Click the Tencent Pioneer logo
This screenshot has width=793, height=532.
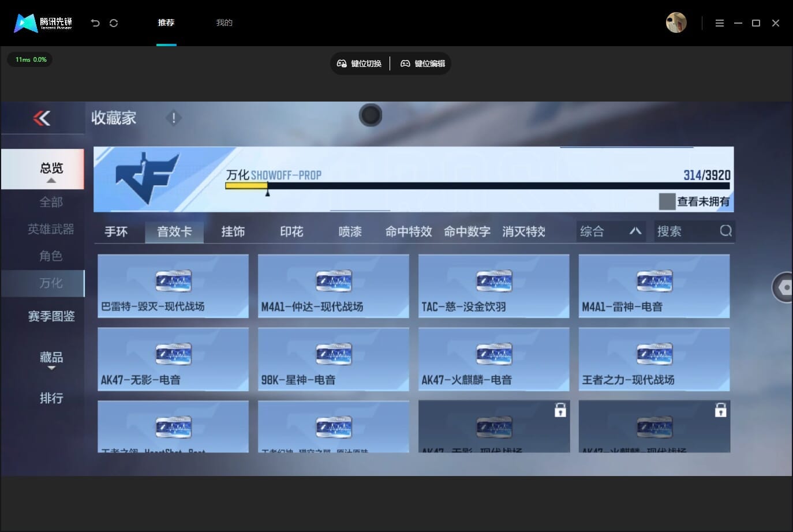coord(43,23)
